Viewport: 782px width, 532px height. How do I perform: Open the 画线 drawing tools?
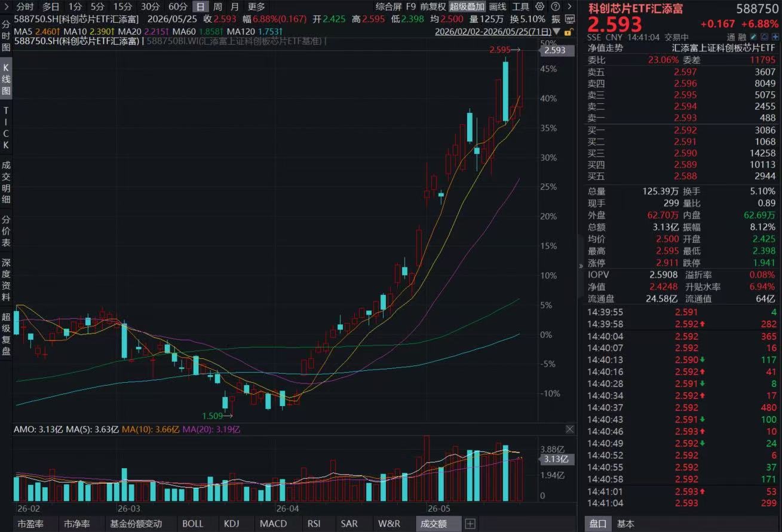coord(498,7)
